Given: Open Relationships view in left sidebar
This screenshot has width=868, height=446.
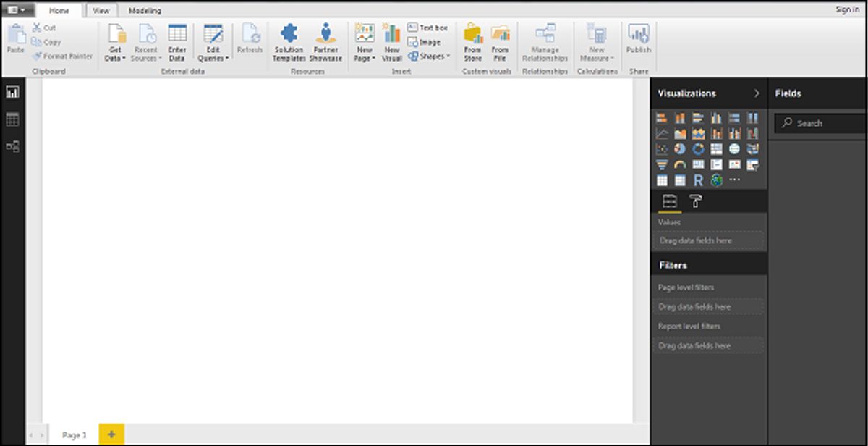Looking at the screenshot, I should 12,146.
